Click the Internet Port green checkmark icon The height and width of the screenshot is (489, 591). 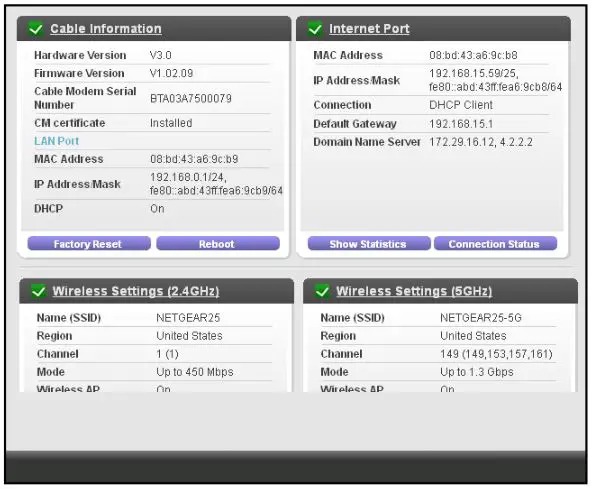coord(315,29)
